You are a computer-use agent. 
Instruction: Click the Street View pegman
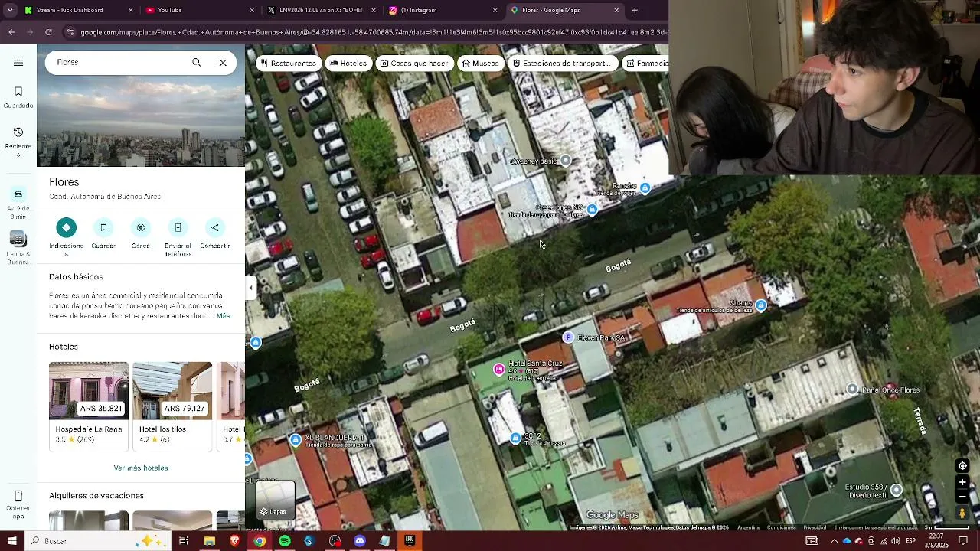962,514
